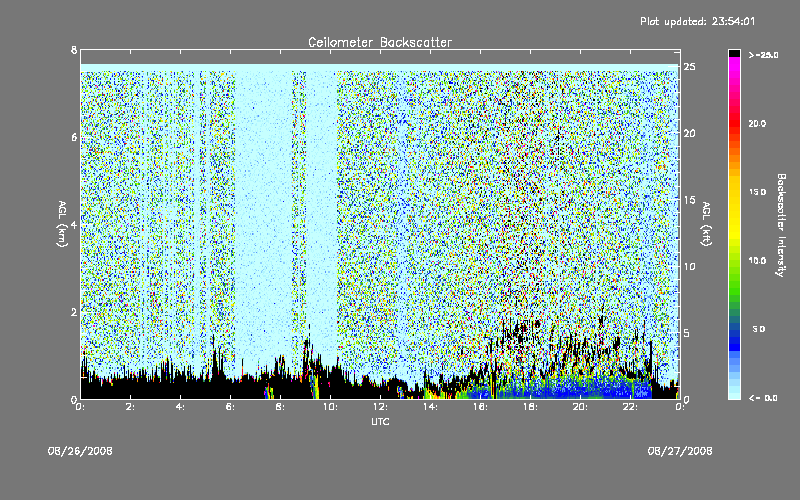Click the 4 tick on km axis
The image size is (800, 500).
click(x=74, y=225)
